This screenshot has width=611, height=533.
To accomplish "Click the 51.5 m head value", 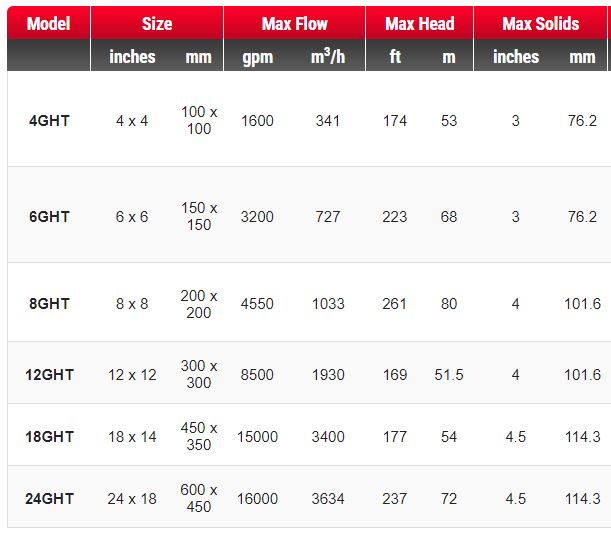I will coord(449,375).
